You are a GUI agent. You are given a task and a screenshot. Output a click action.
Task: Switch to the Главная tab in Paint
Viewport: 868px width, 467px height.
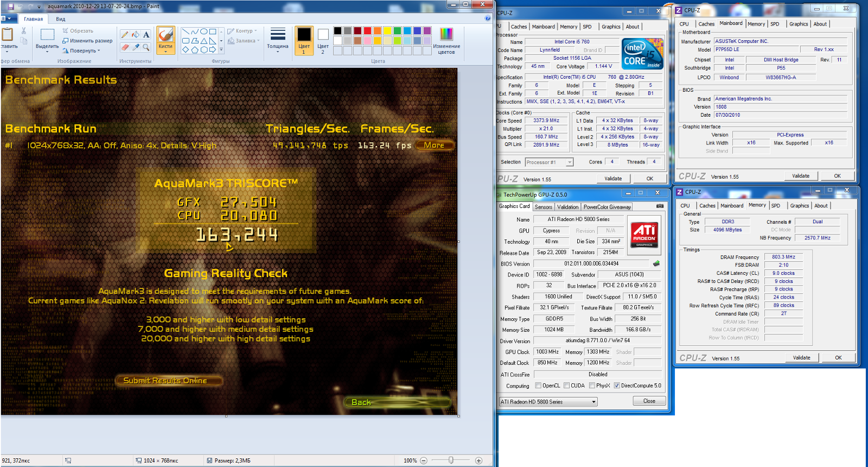click(x=33, y=19)
